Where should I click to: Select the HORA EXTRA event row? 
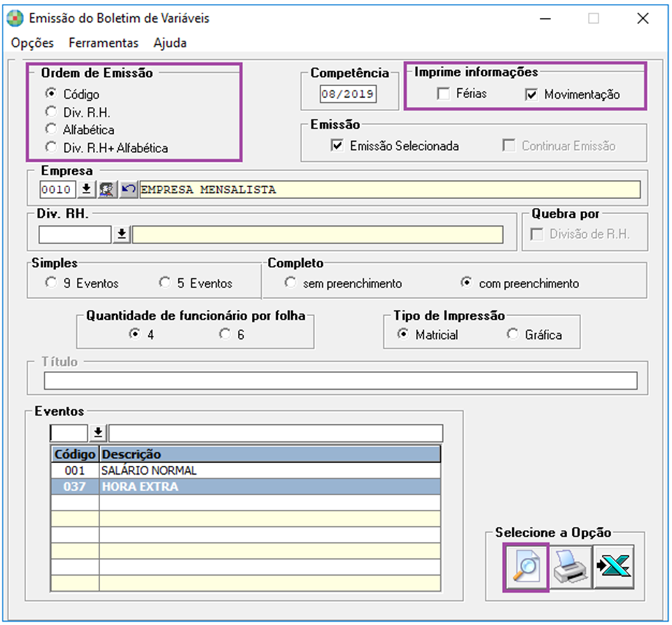point(246,487)
